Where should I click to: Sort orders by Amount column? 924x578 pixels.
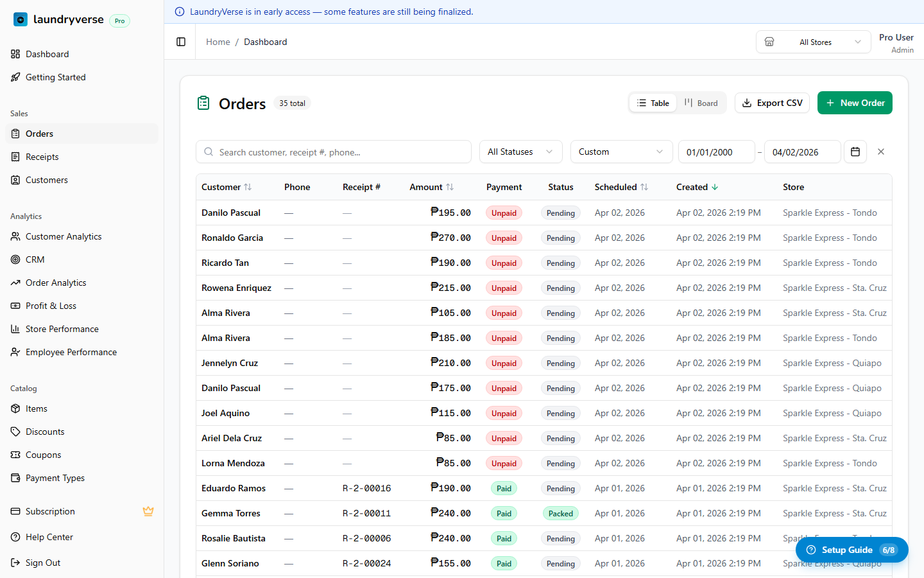coord(449,187)
